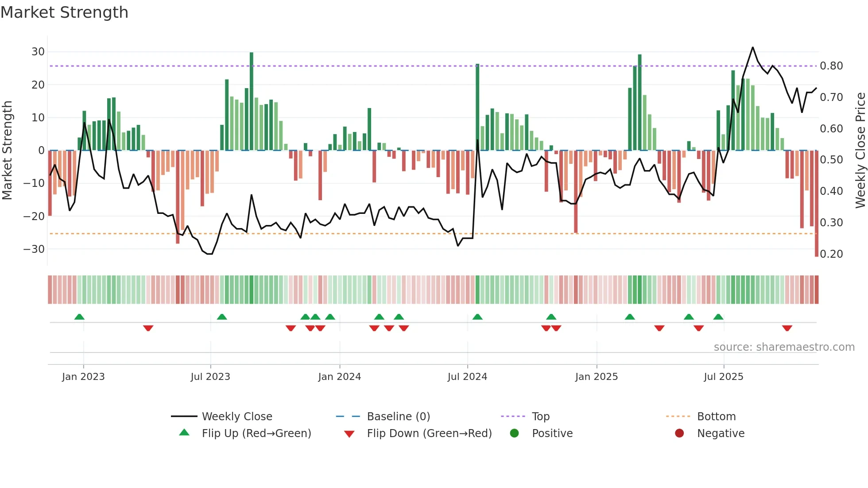Click the green Flip Up triangle legend icon
This screenshot has width=868, height=488.
[184, 433]
